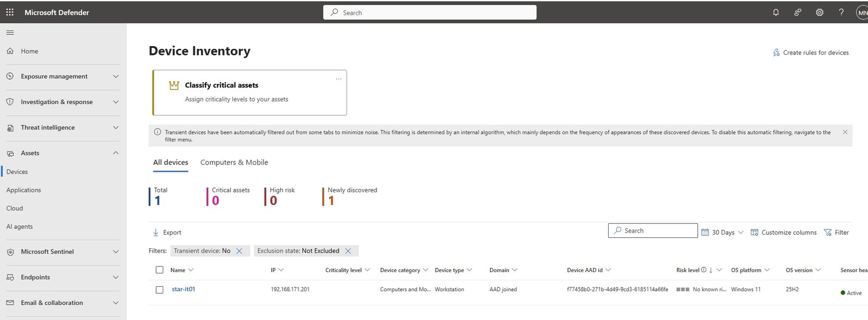Switch to Computers & Mobile tab
The height and width of the screenshot is (320, 868).
(234, 162)
